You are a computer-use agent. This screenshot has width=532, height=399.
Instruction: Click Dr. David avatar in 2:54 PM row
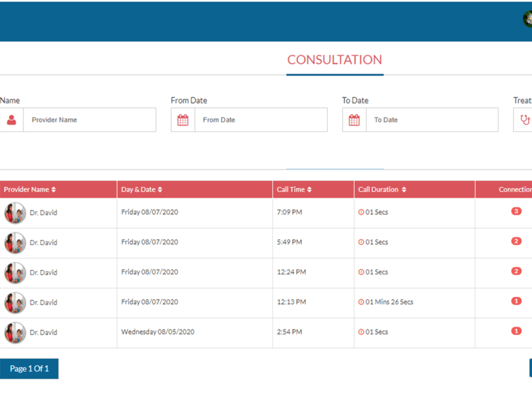15,332
